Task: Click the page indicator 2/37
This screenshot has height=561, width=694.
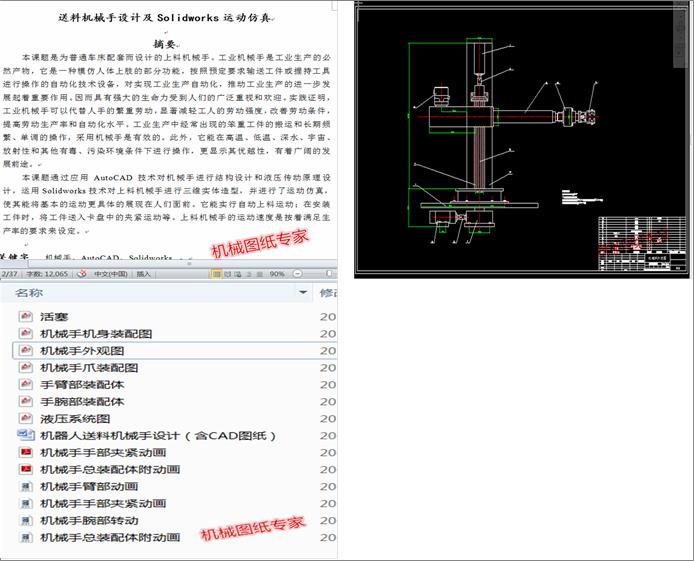Action: click(x=9, y=274)
